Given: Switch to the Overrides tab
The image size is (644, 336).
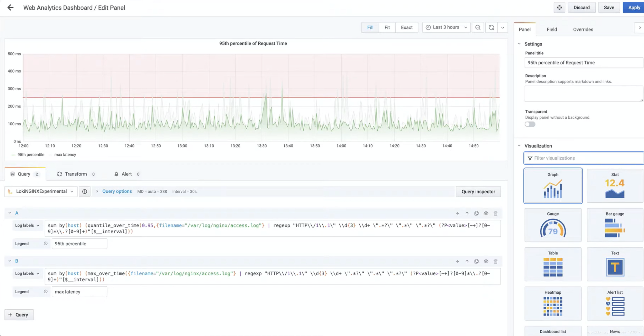Looking at the screenshot, I should coord(583,29).
